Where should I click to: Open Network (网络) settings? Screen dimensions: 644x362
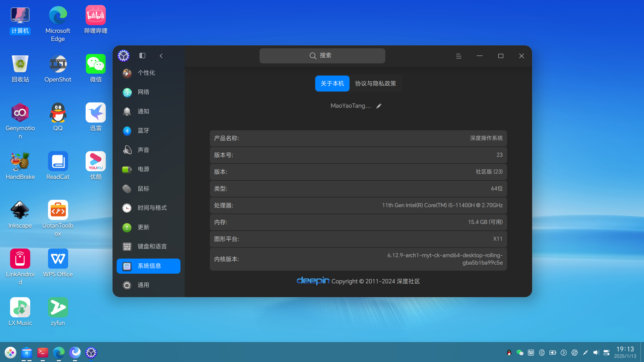[x=148, y=92]
